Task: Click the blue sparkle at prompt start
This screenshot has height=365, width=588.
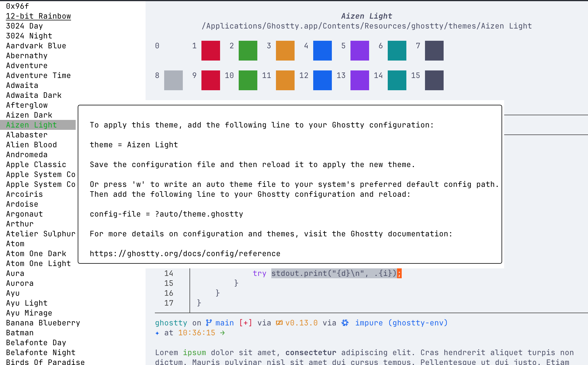Action: [157, 333]
